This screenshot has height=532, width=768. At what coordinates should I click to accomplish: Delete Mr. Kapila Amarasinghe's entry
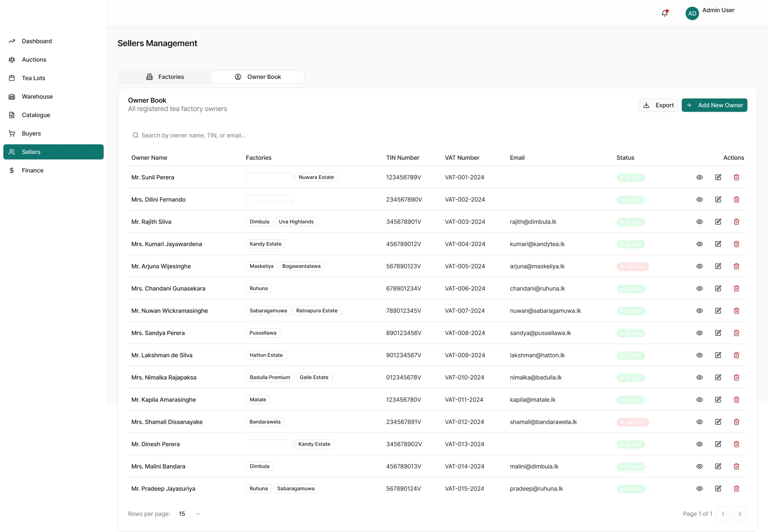click(737, 400)
